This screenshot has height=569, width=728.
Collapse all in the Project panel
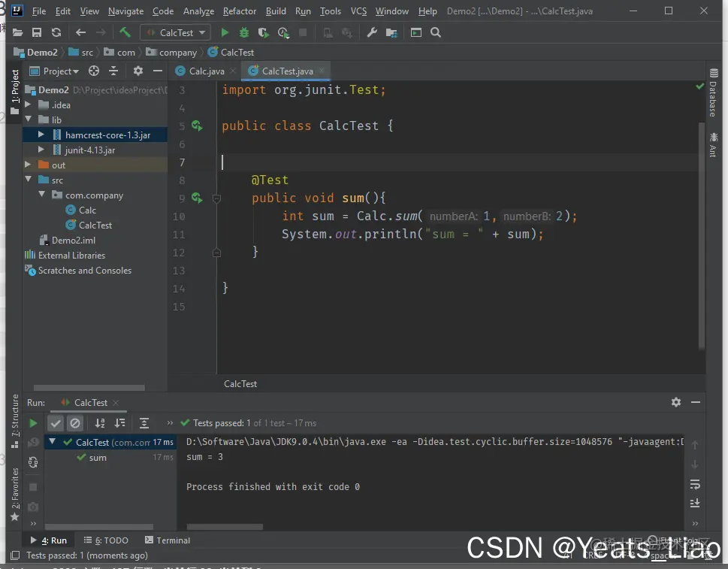[x=113, y=71]
